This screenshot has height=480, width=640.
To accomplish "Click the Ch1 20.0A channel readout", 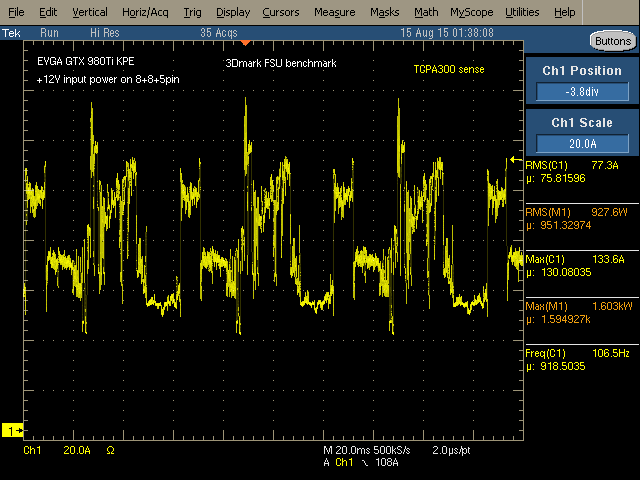I will 57,450.
